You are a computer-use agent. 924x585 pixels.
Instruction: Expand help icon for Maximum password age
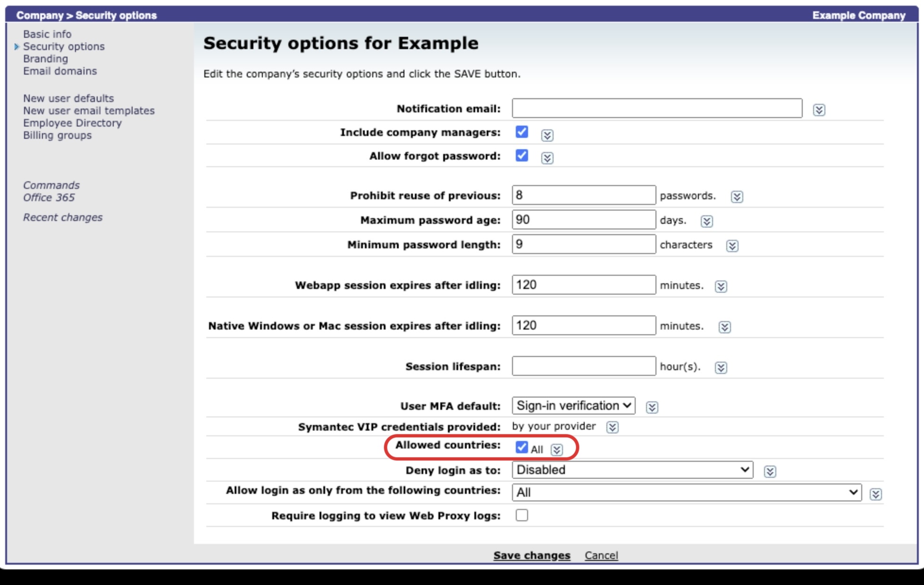point(706,221)
